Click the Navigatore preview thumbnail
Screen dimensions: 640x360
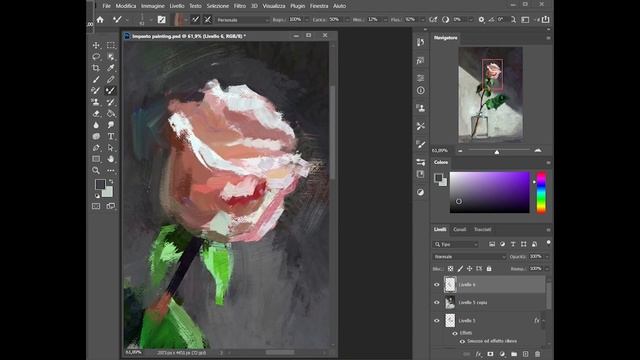[x=490, y=95]
